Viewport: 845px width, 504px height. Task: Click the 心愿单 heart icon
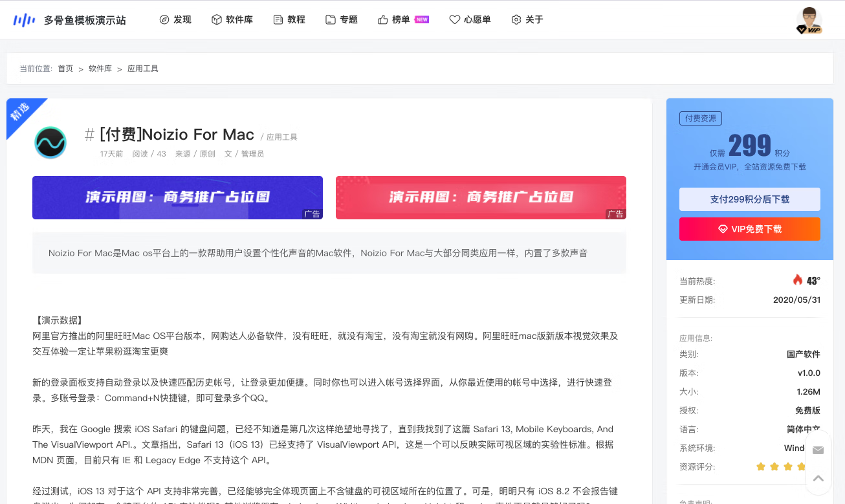[454, 19]
